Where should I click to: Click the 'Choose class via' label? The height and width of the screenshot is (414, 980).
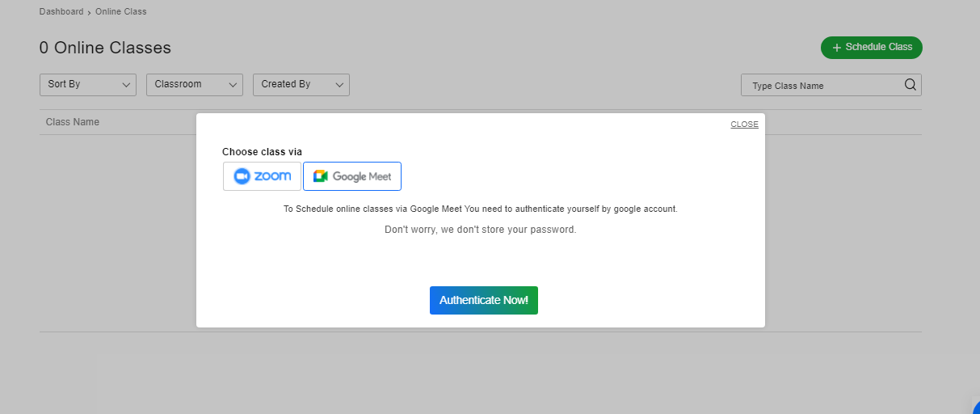pos(263,152)
